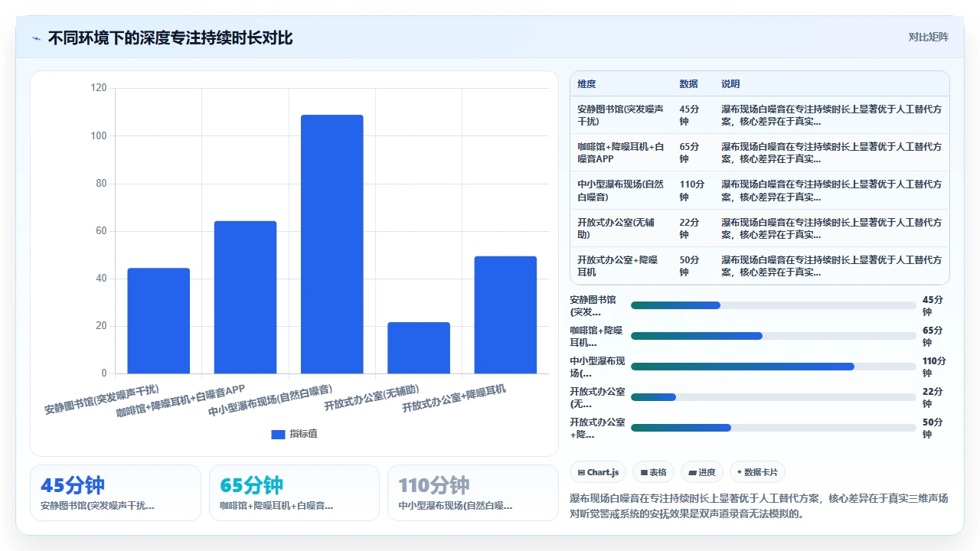Click the 110分钟 progress bar for 中小型瀑布现场
Viewport: 980px width, 551px height.
coord(773,367)
